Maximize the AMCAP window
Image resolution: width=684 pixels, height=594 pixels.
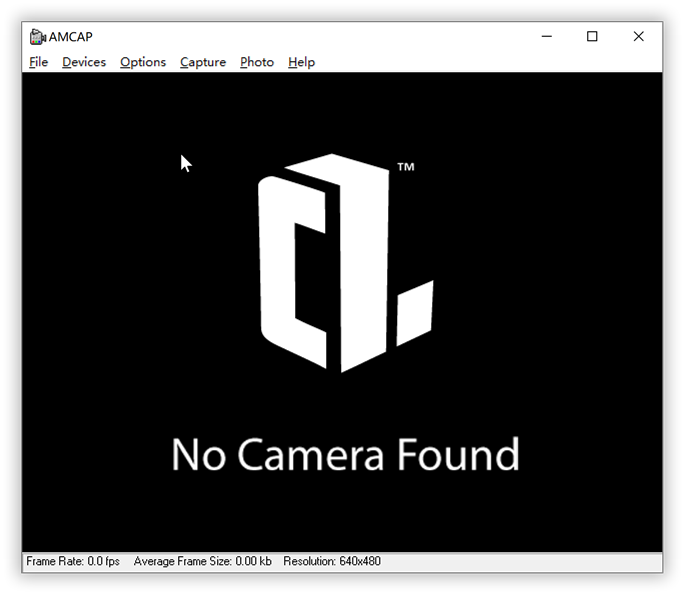pyautogui.click(x=592, y=36)
